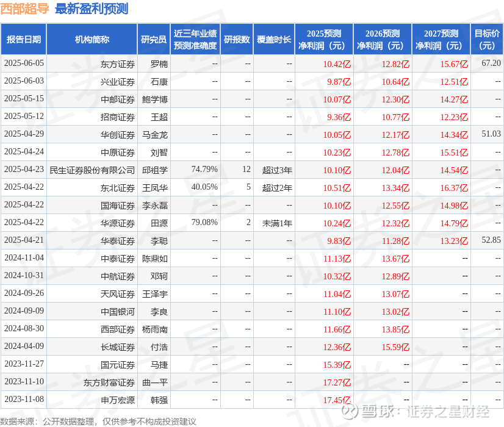Click the 17.45亿 profit value
The width and height of the screenshot is (504, 427).
[x=337, y=400]
